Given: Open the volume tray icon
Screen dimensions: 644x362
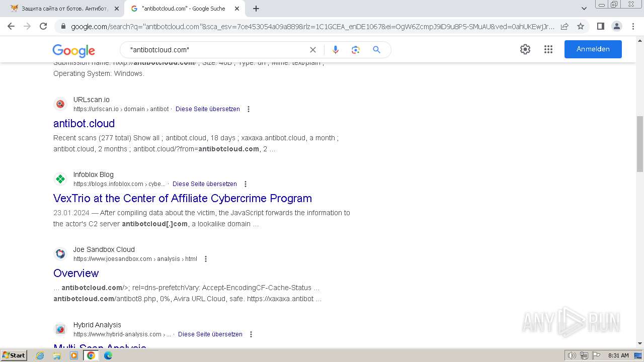Looking at the screenshot, I should click(572, 355).
